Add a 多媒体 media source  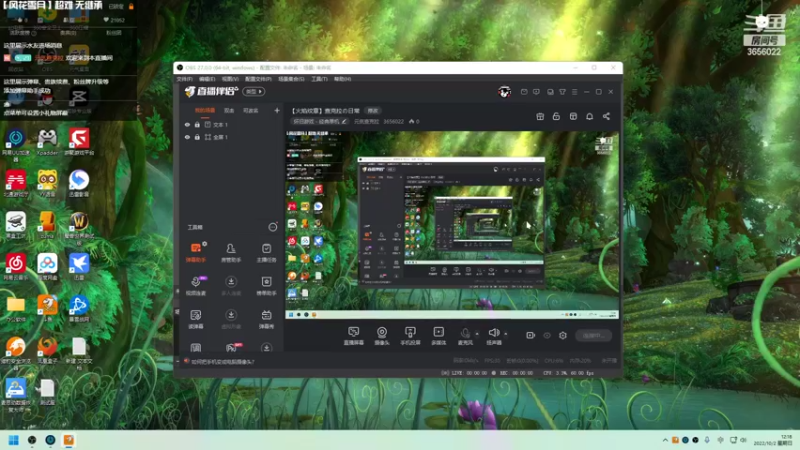(438, 336)
